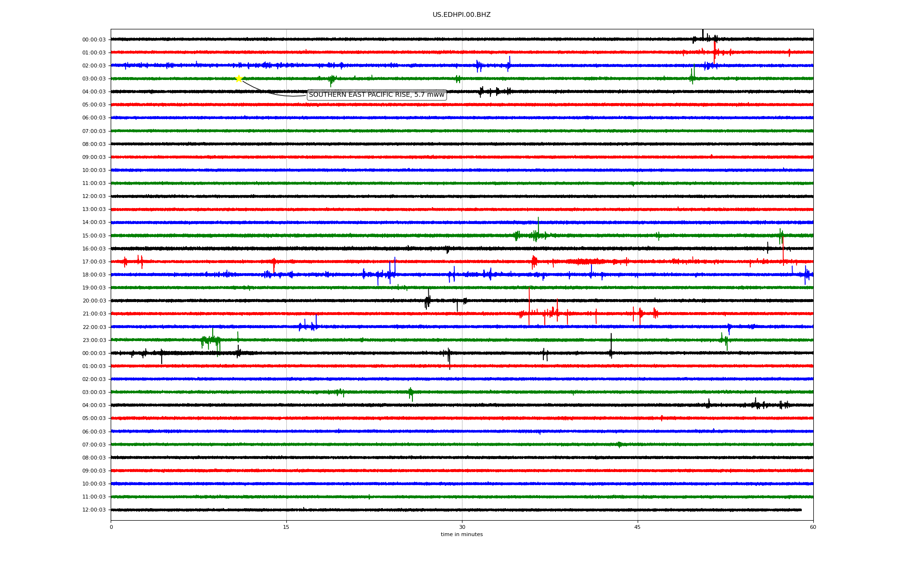Click the x-axis label 'time in minutes'
924x578 pixels.
point(462,535)
